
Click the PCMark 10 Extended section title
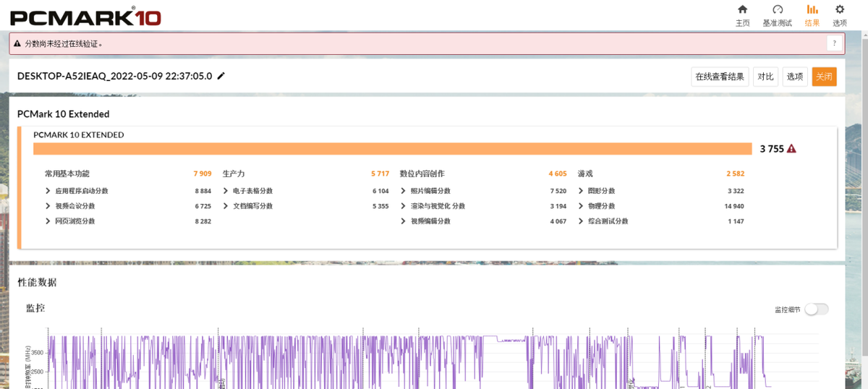pos(64,114)
